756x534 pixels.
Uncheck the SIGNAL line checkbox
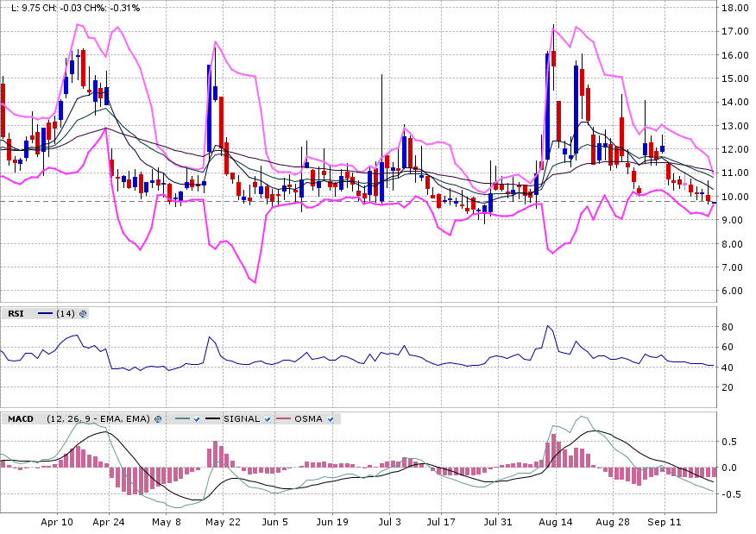[268, 419]
